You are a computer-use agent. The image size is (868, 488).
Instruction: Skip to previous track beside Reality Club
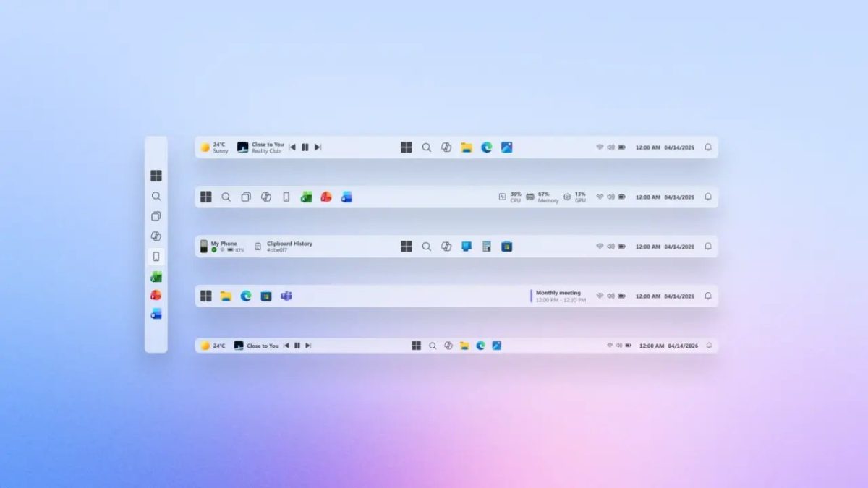(x=292, y=147)
